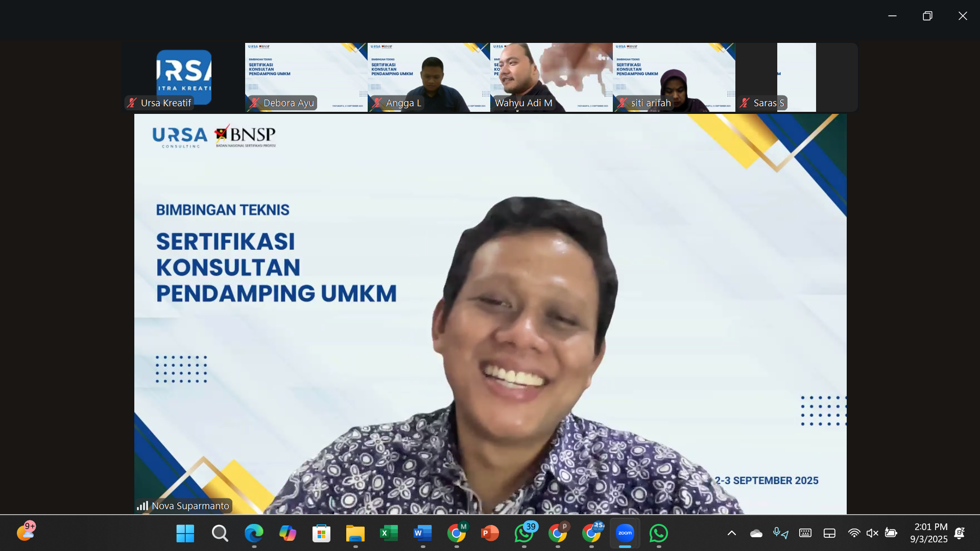
Task: Open File Explorer folder icon
Action: click(355, 533)
